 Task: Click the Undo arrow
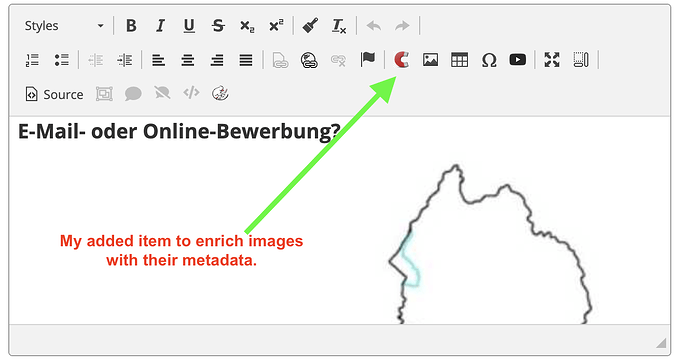click(374, 26)
